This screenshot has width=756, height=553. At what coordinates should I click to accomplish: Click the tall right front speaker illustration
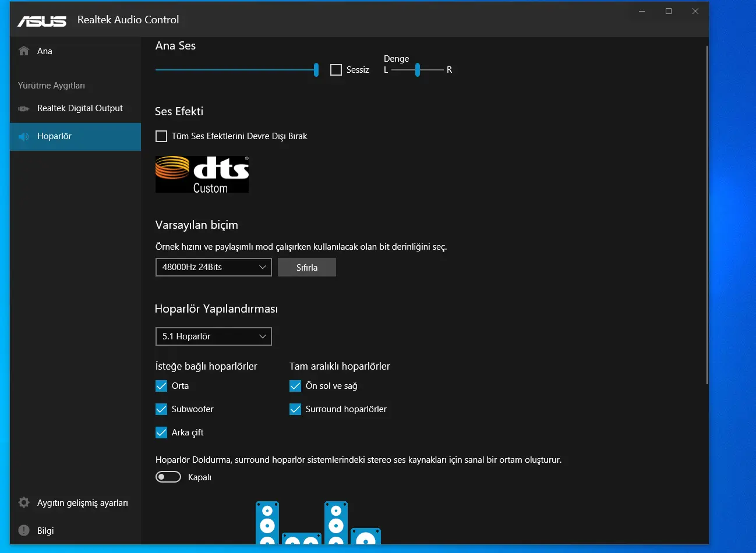336,523
